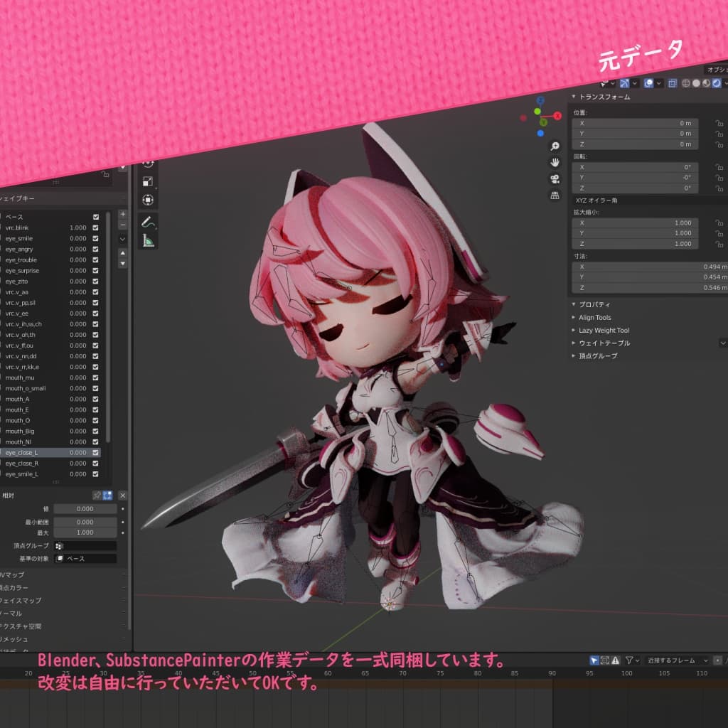Open shape key specials dropdown arrow
Viewport: 728px width, 728px height.
(x=122, y=239)
